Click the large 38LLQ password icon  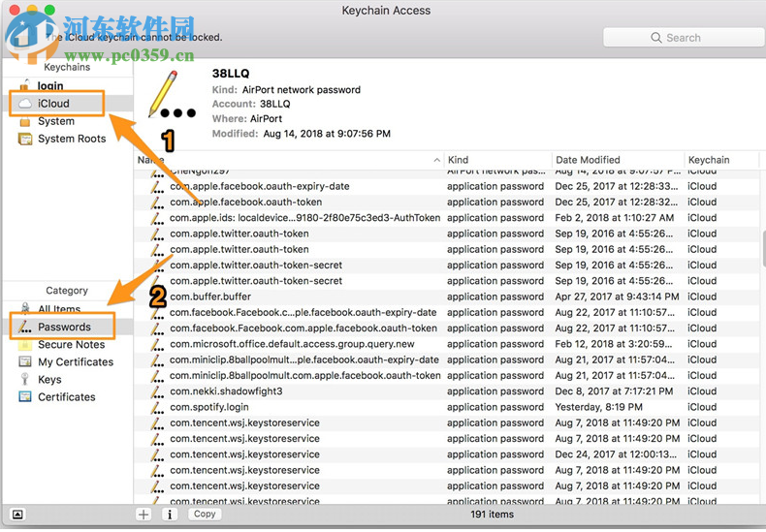coord(172,95)
